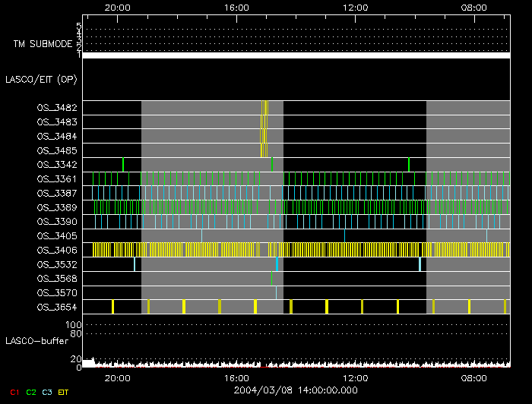Click leftmost green marker in OS_3342 row
The width and height of the screenshot is (532, 404).
pyautogui.click(x=123, y=164)
